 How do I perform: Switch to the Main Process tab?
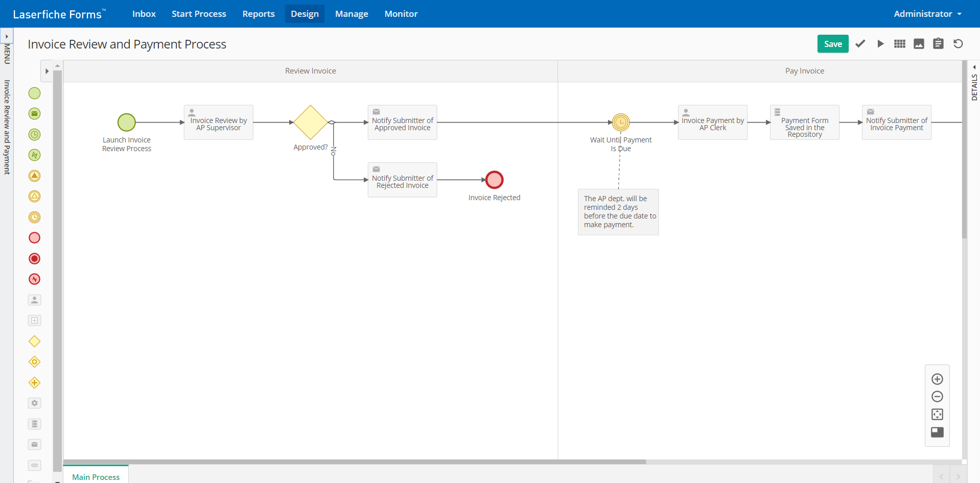96,476
